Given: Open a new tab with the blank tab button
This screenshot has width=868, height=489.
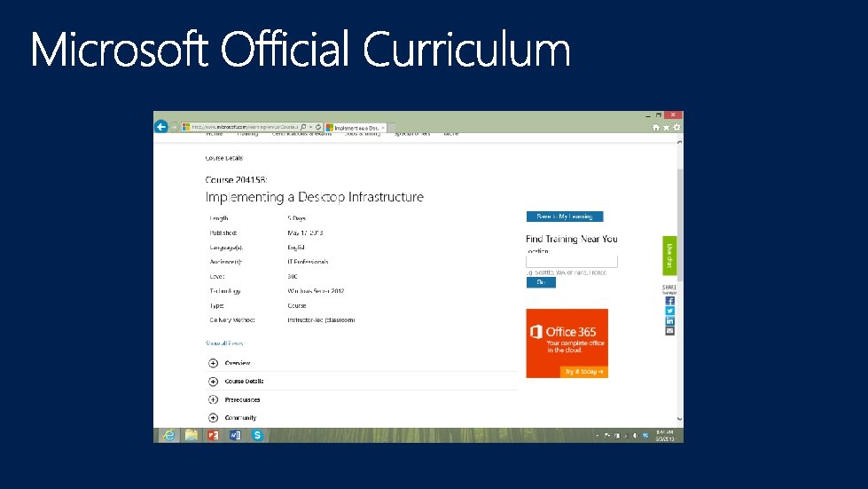Looking at the screenshot, I should 391,128.
